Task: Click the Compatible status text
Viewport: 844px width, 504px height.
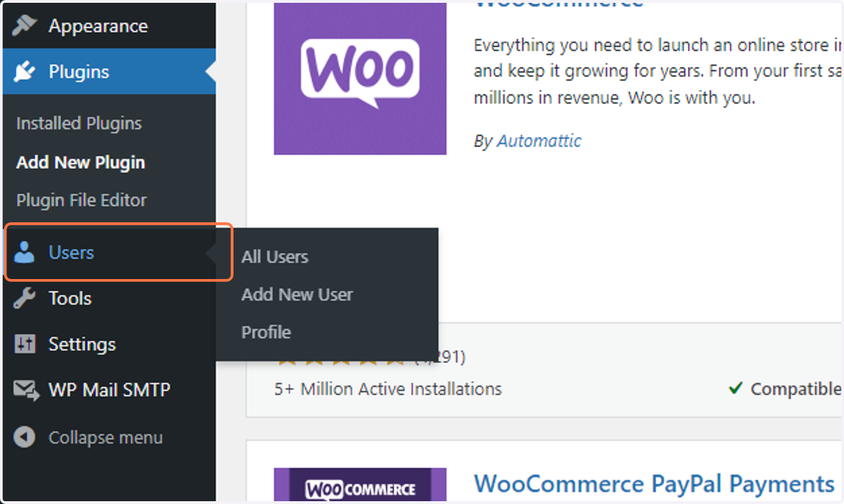Action: [795, 389]
